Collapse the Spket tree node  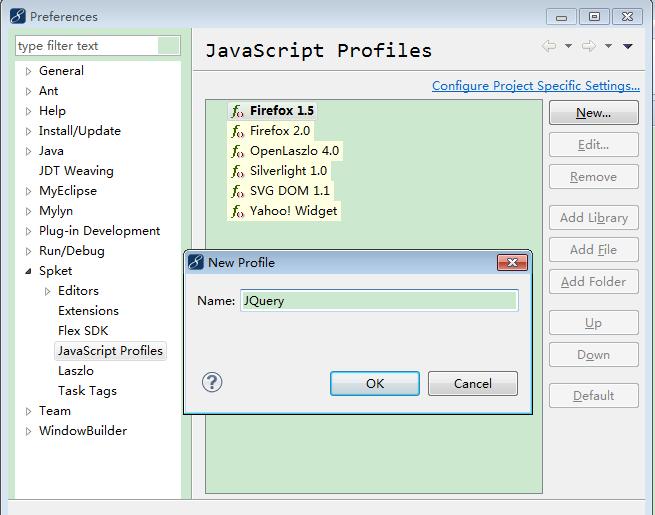[x=28, y=271]
